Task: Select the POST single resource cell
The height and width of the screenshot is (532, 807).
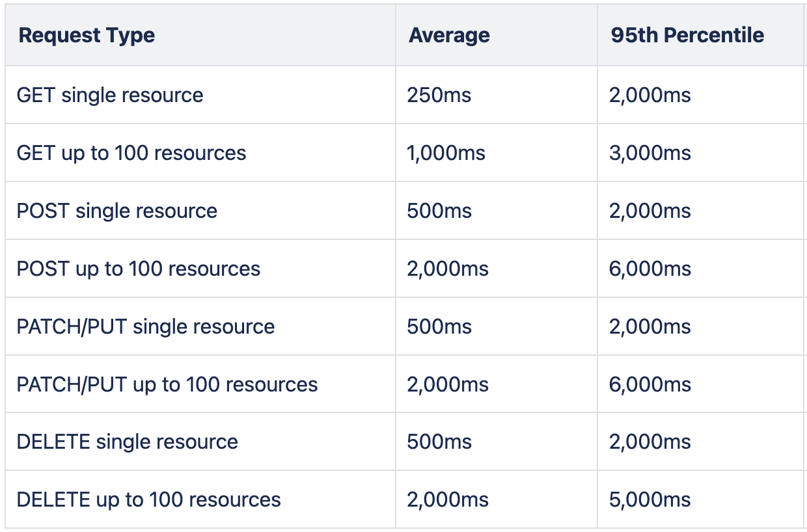Action: [200, 211]
